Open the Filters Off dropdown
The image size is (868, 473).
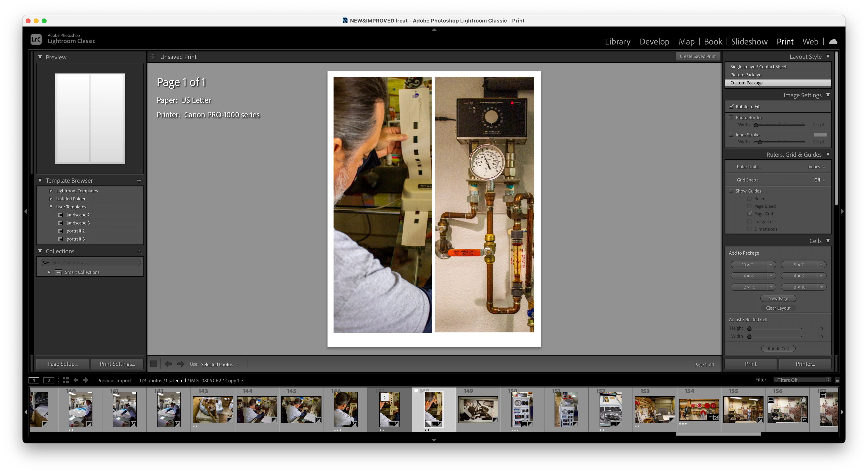802,380
